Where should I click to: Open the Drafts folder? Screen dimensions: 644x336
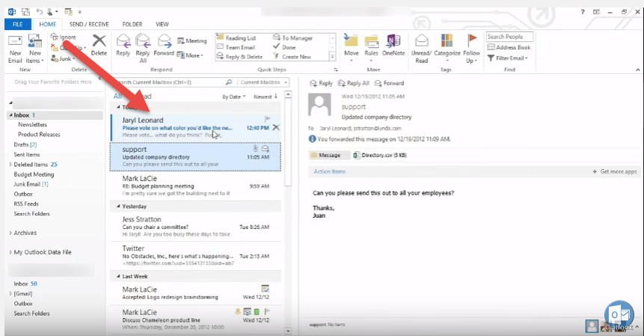[25, 144]
